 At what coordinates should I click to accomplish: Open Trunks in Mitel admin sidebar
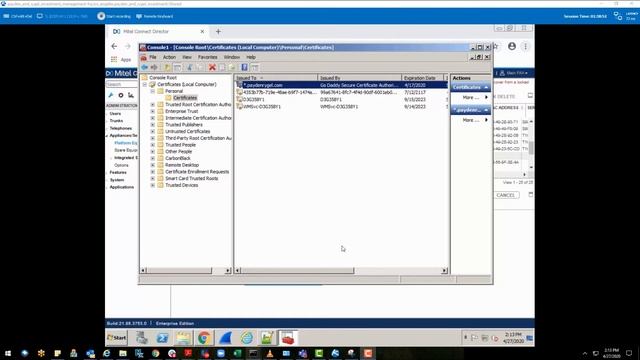[116, 121]
